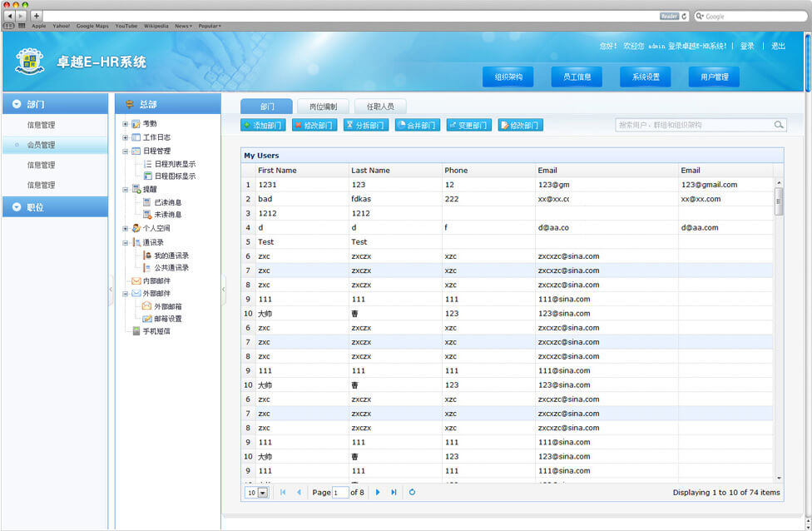Jump to the last page of results
The height and width of the screenshot is (531, 812).
pos(394,493)
